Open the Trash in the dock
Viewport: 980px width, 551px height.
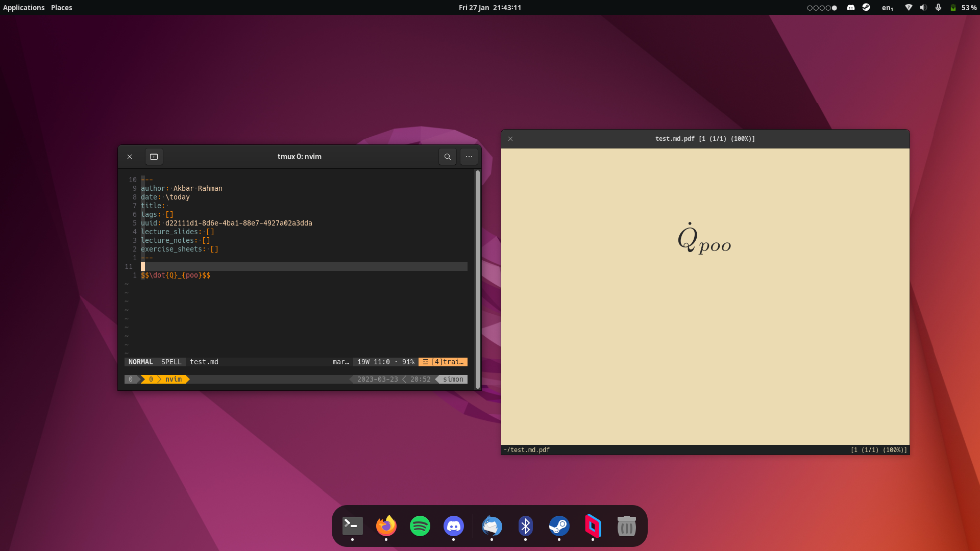[x=626, y=526]
